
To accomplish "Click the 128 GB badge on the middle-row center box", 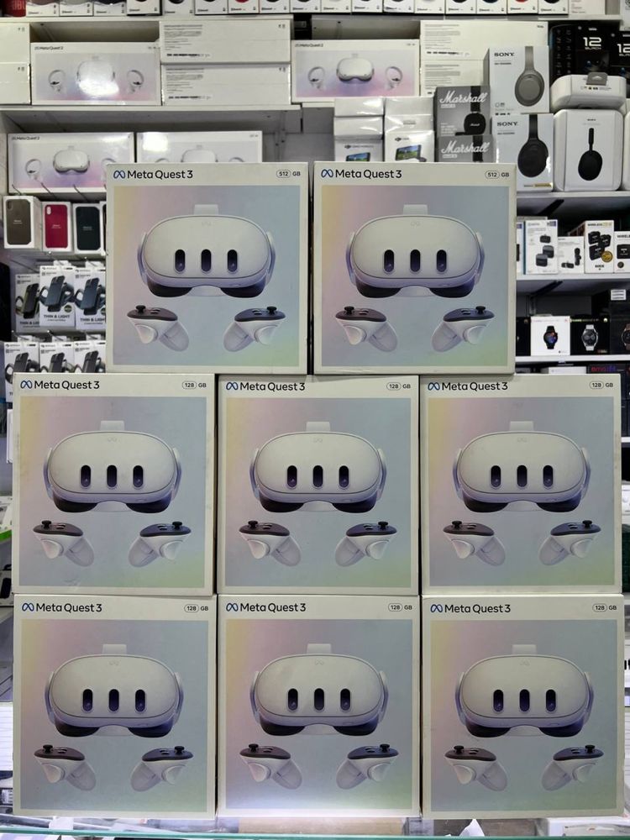I will coord(400,386).
